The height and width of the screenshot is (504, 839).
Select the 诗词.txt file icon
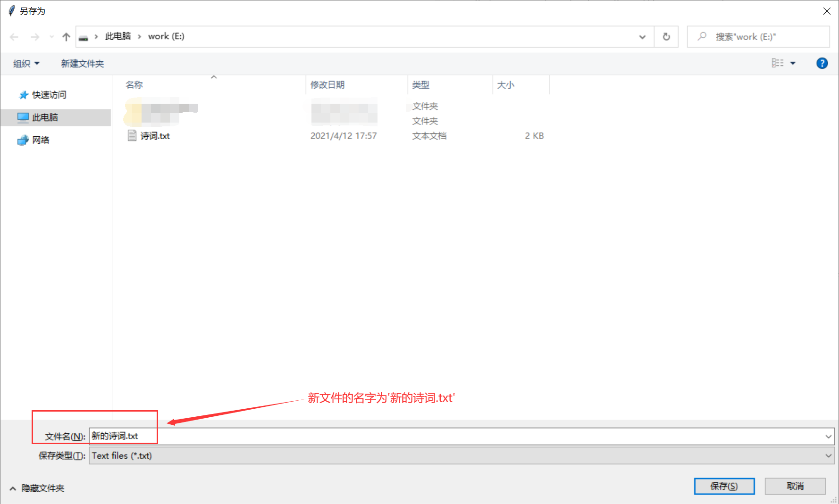click(132, 136)
